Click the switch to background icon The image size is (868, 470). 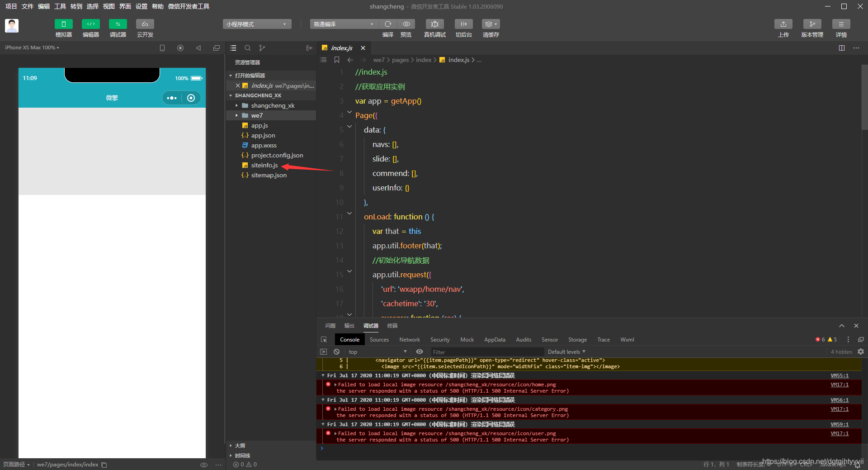[x=464, y=24]
